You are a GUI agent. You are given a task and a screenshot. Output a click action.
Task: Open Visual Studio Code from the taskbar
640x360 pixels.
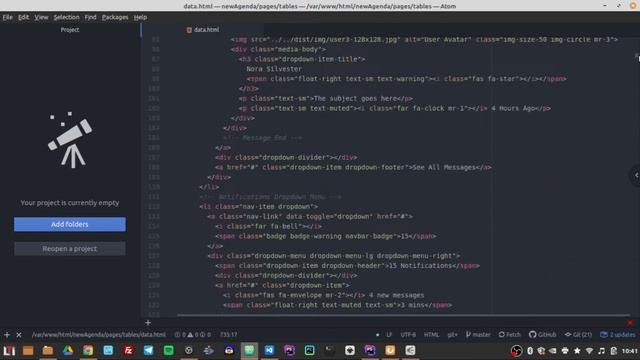click(269, 350)
